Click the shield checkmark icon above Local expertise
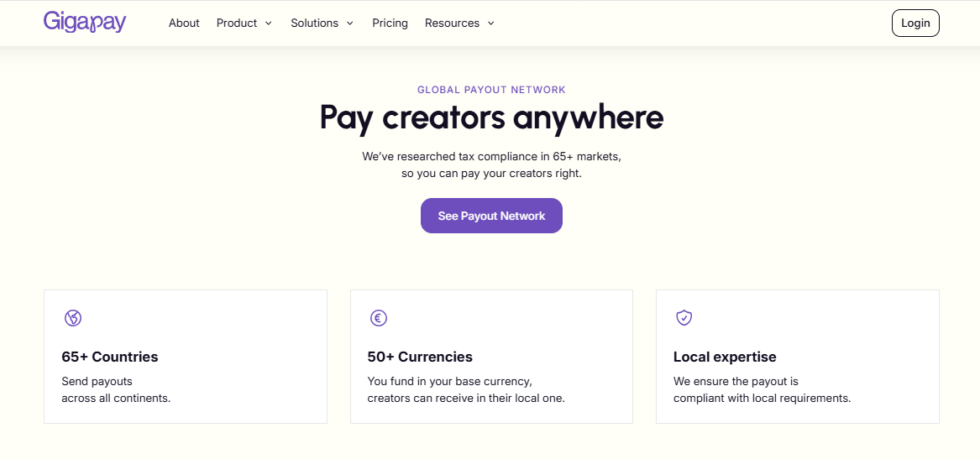This screenshot has height=459, width=980. coord(684,319)
